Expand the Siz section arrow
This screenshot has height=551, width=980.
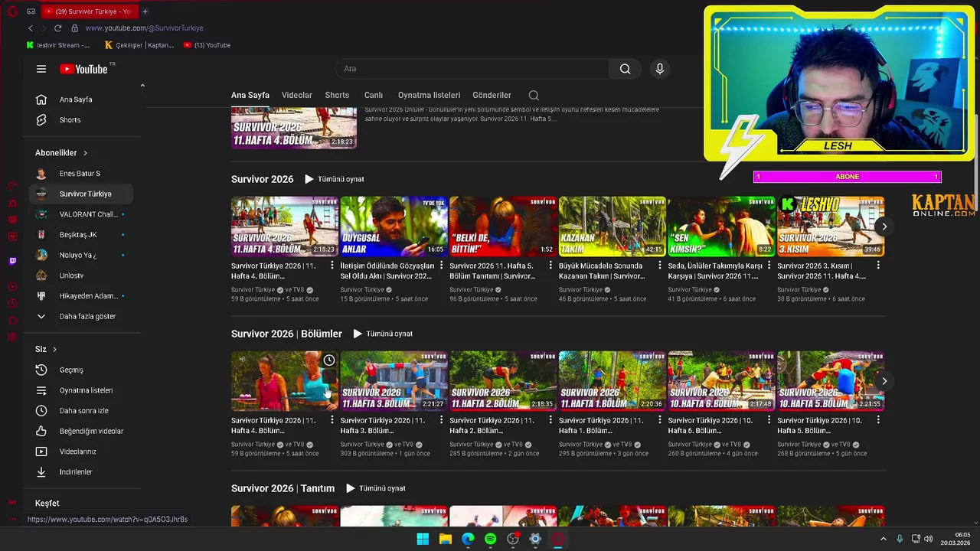54,350
